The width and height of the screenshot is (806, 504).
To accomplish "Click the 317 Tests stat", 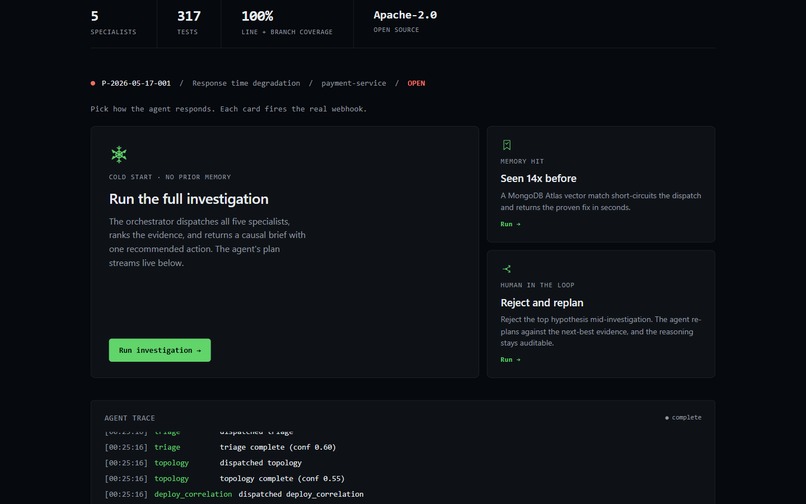I will (x=189, y=23).
